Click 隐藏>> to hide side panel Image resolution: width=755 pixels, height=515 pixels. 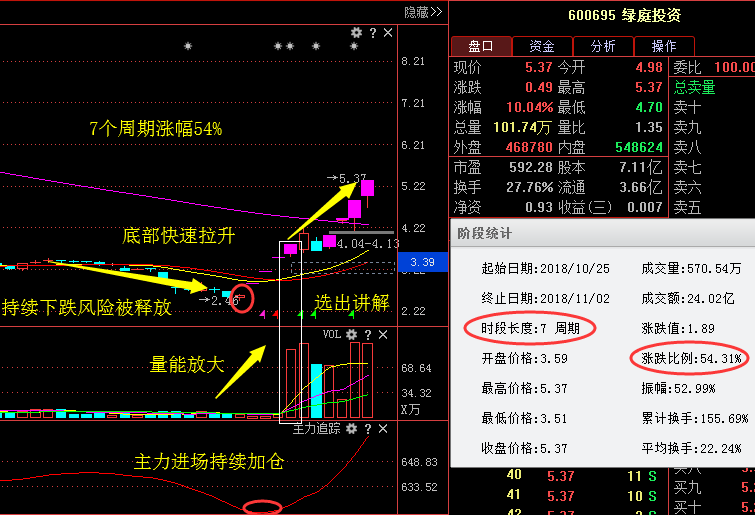click(423, 12)
